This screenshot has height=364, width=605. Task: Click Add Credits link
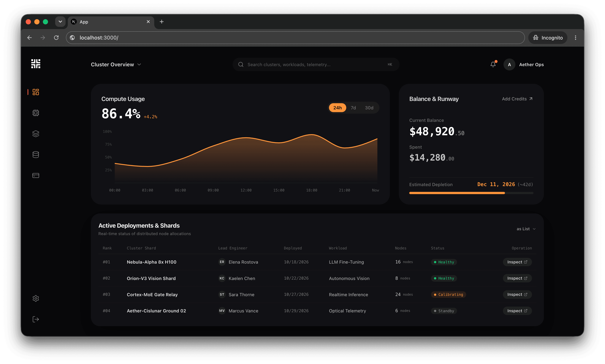point(517,99)
